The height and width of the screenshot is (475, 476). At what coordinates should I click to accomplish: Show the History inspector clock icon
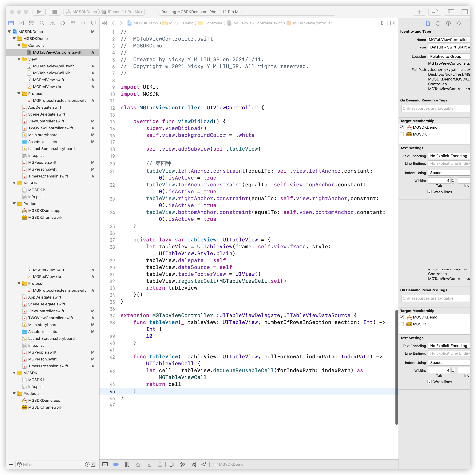[438, 23]
